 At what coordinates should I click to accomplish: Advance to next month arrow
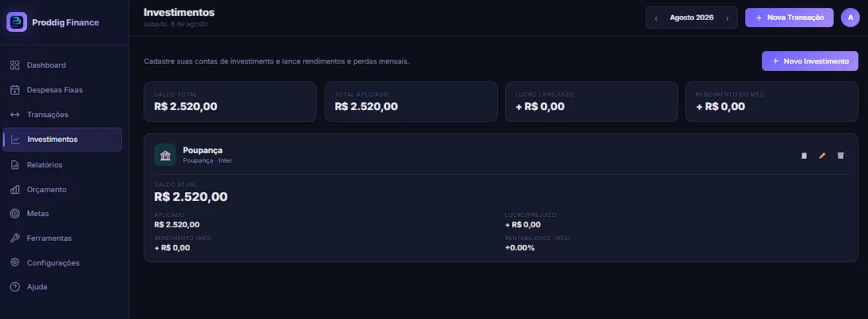[727, 18]
